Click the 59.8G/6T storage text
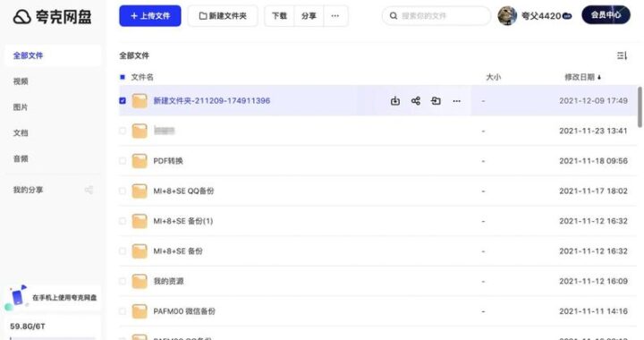This screenshot has height=340, width=644. click(28, 327)
